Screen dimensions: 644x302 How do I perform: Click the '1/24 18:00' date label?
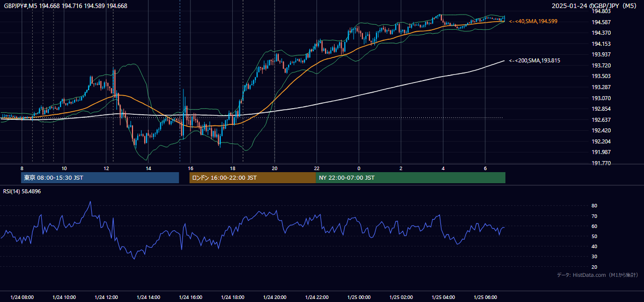tap(232, 297)
